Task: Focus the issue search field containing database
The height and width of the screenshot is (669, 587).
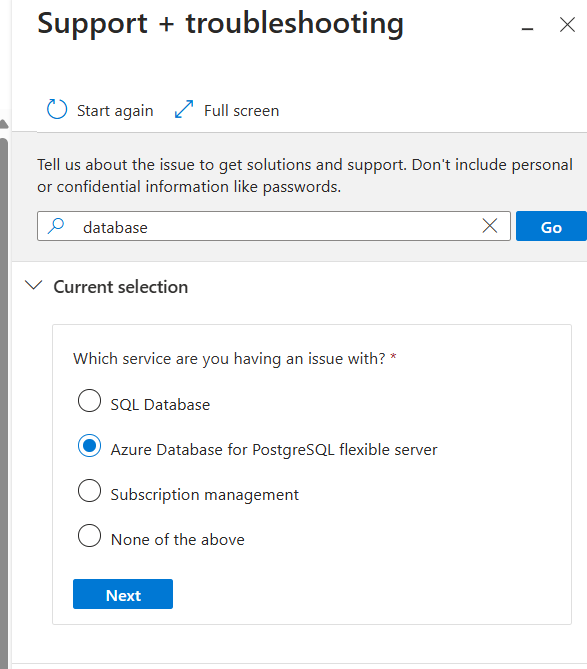Action: [x=274, y=226]
